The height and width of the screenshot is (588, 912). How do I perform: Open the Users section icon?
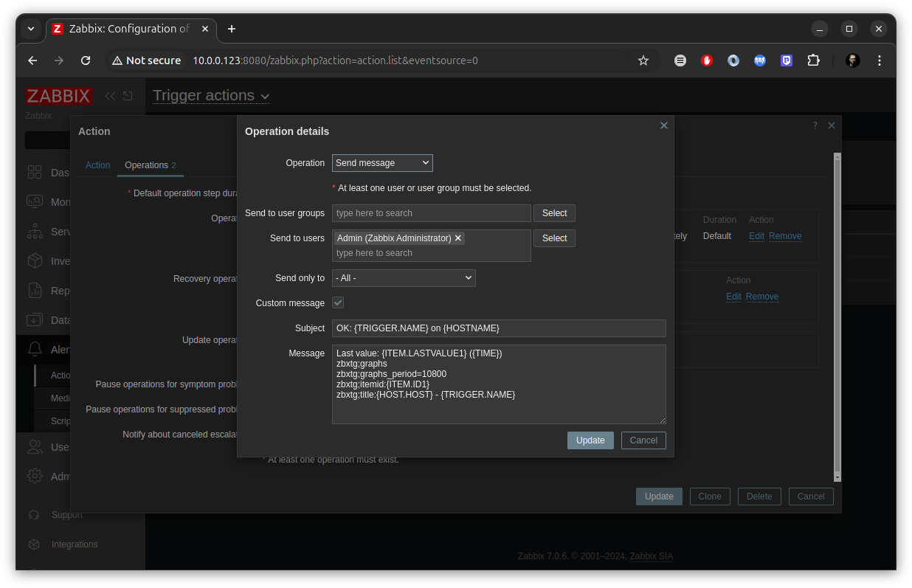(35, 446)
